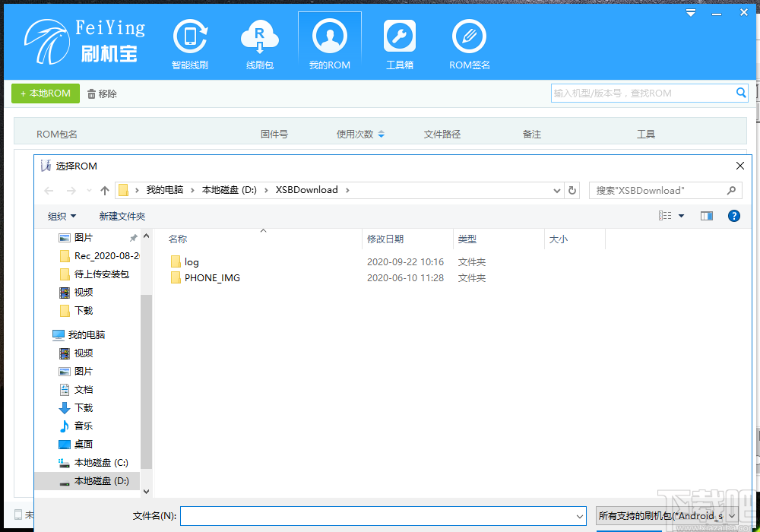Click the magnifier icon in ROM search
760x532 pixels.
(x=741, y=93)
